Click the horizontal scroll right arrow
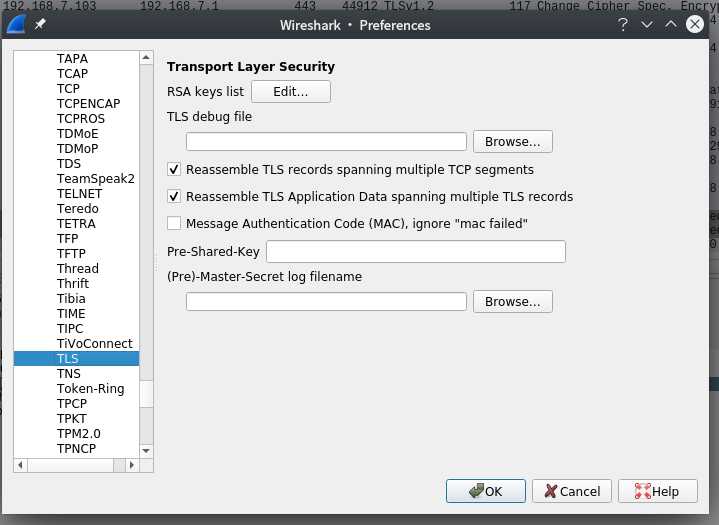 point(132,465)
